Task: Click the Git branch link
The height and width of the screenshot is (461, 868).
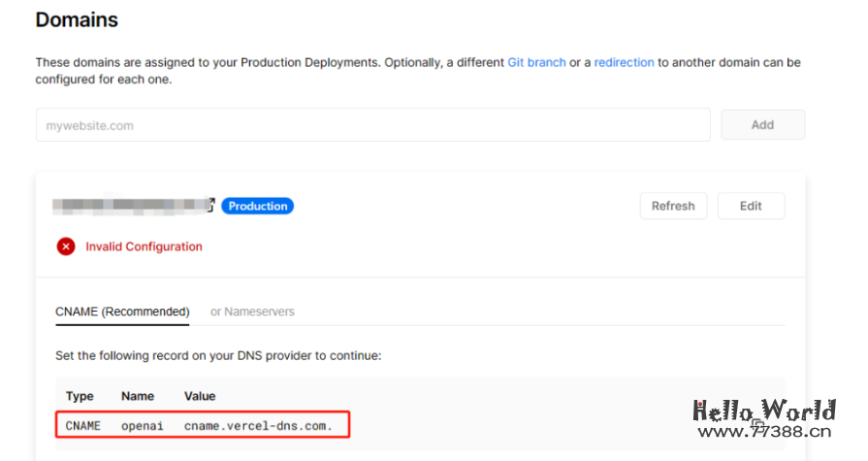Action: click(x=536, y=62)
